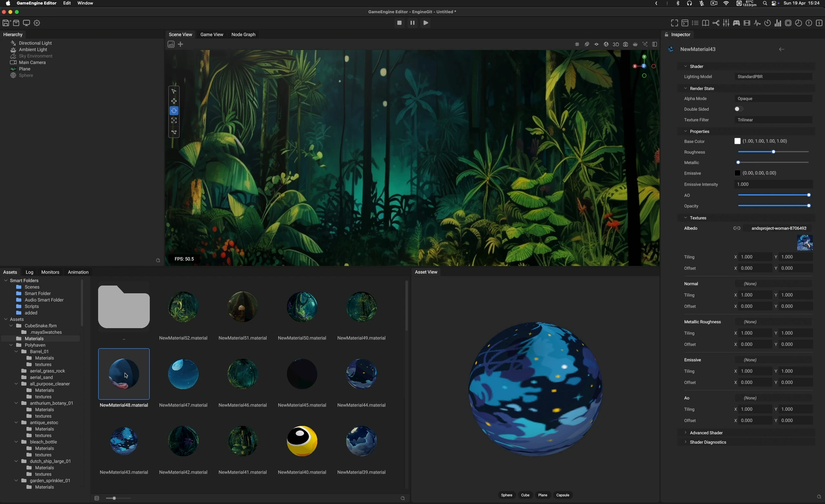Toggle the 3D view mode button
Screen dimensions: 825x504
(x=616, y=44)
